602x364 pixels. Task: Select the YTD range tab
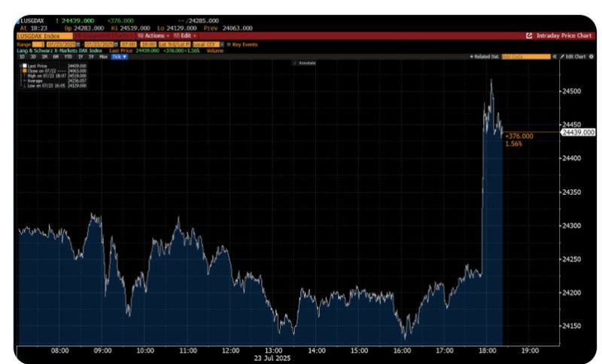click(x=68, y=56)
